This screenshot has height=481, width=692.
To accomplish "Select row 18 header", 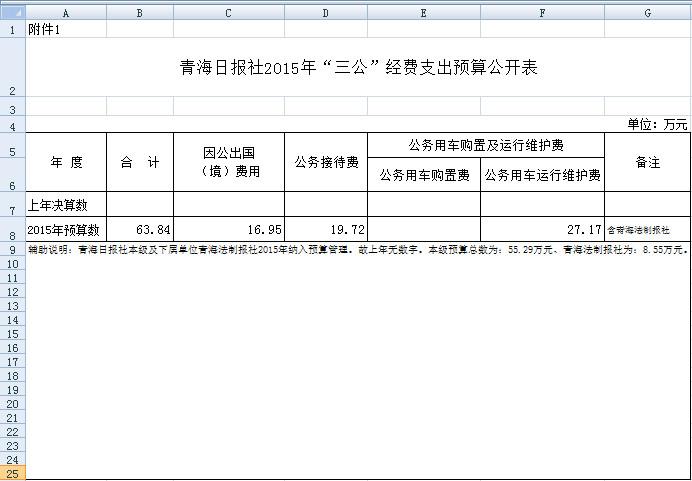I will click(13, 376).
